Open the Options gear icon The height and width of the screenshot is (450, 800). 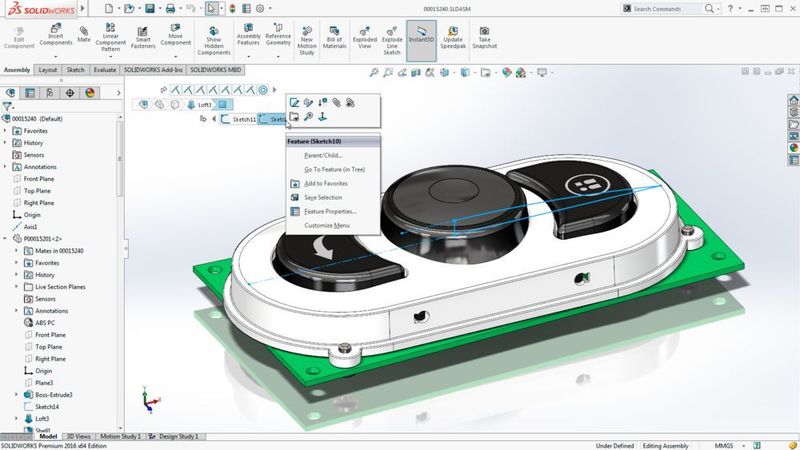[x=260, y=8]
